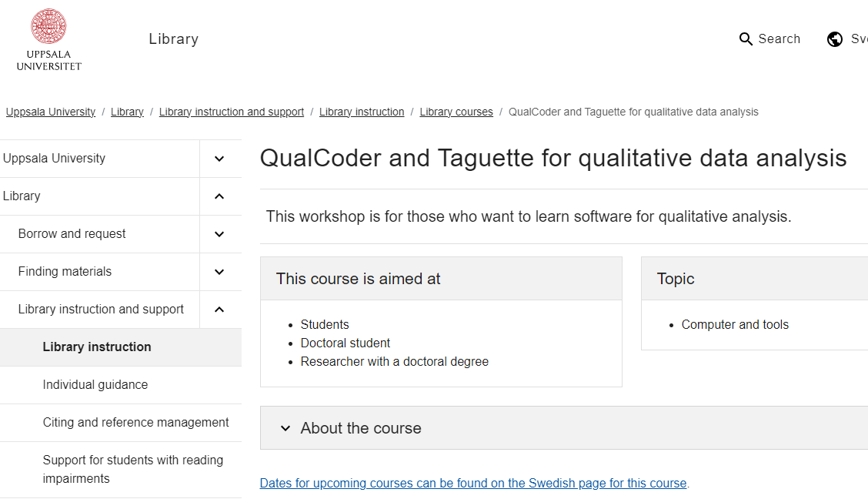868x499 pixels.
Task: Expand the About the course section
Action: pos(361,428)
